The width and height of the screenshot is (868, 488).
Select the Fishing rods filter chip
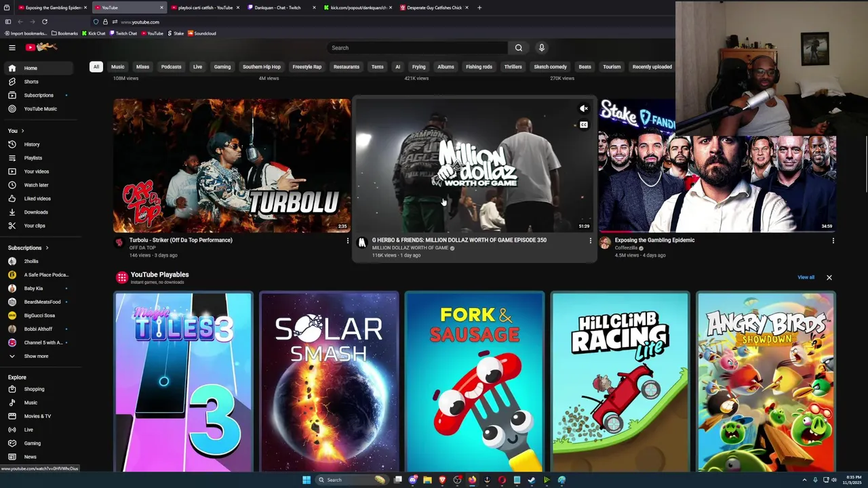pos(479,66)
